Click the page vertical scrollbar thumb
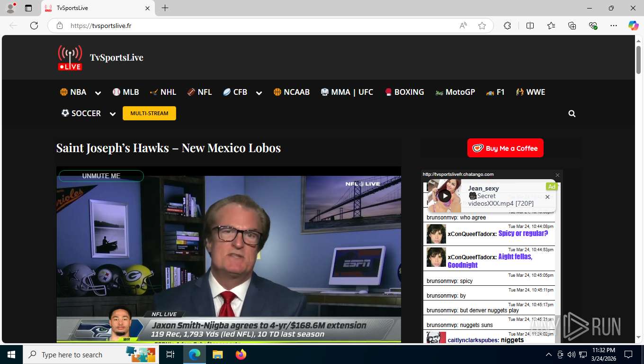This screenshot has width=644, height=364. pos(638,59)
